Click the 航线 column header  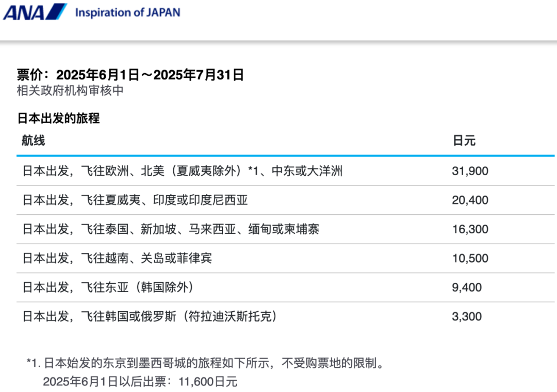click(x=34, y=141)
